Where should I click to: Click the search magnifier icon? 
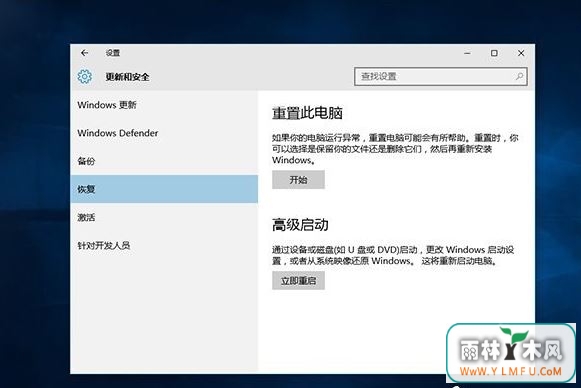point(519,76)
